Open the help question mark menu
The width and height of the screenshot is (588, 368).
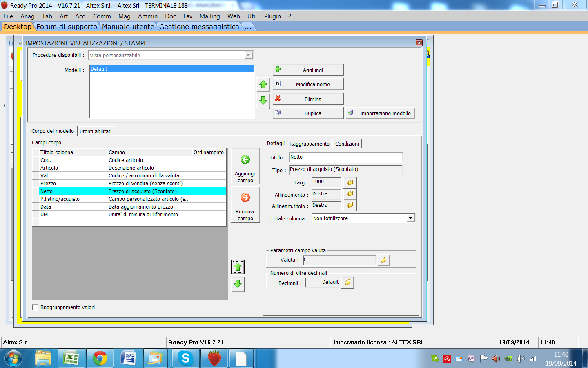[290, 16]
